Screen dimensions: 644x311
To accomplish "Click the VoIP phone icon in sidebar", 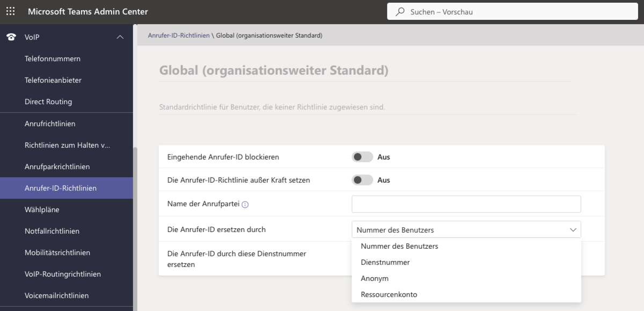I will coord(11,37).
